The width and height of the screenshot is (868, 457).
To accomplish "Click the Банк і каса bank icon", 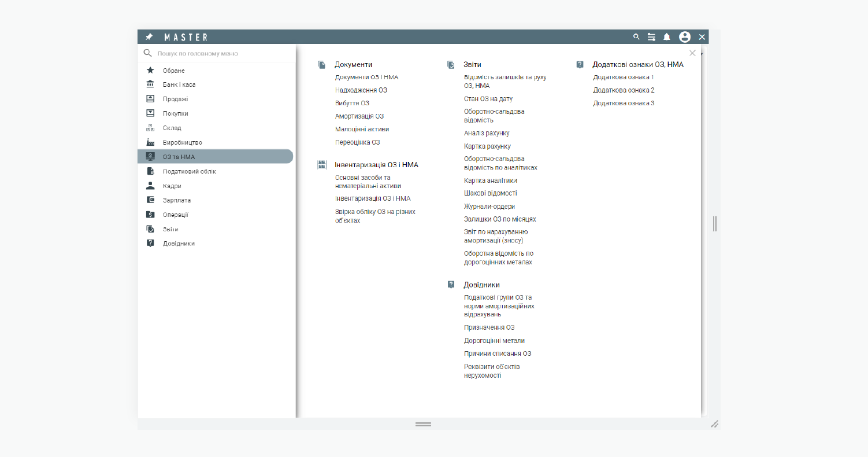I will [x=150, y=84].
